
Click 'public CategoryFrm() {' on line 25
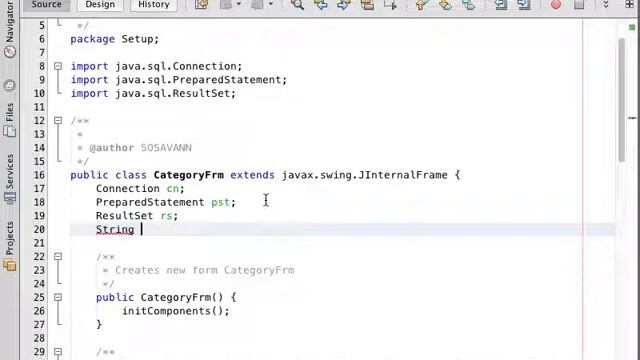pos(166,297)
